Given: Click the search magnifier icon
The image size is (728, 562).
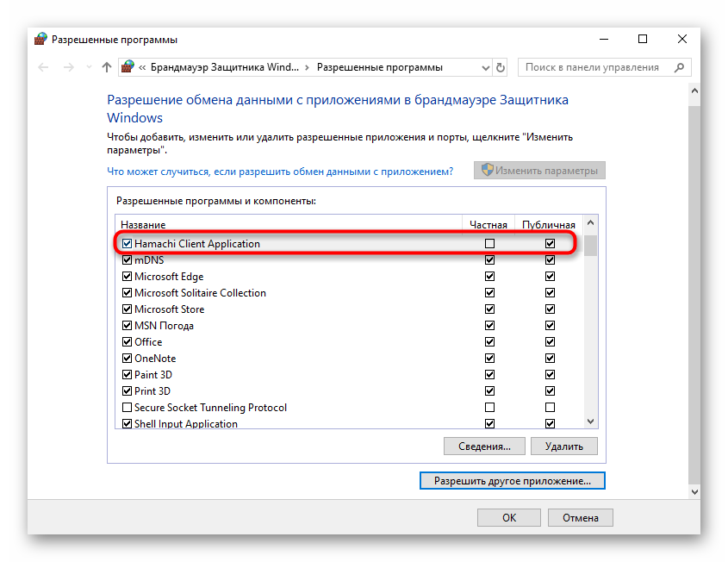Looking at the screenshot, I should [x=678, y=67].
